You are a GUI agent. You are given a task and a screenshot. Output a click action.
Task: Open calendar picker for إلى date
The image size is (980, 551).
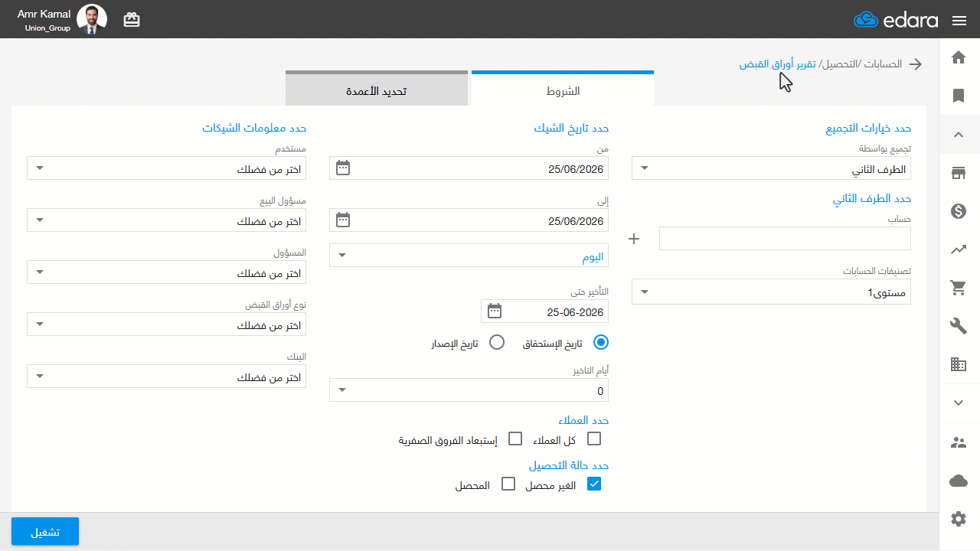point(343,220)
